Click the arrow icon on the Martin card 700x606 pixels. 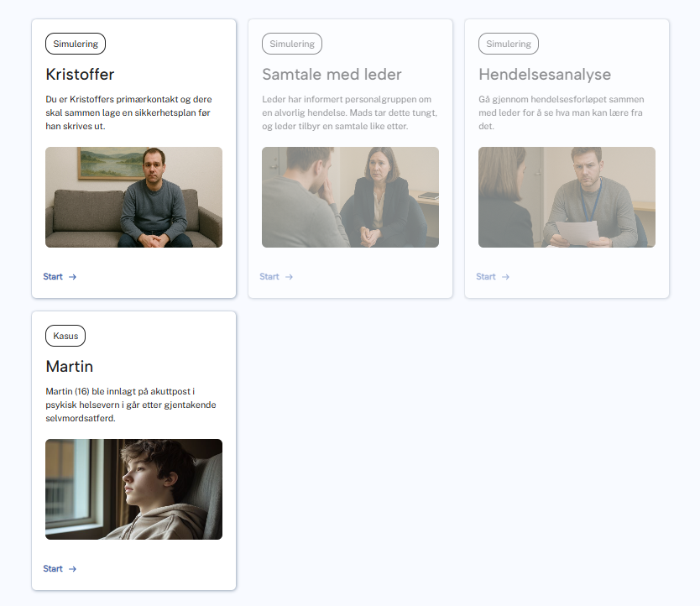[x=73, y=569]
